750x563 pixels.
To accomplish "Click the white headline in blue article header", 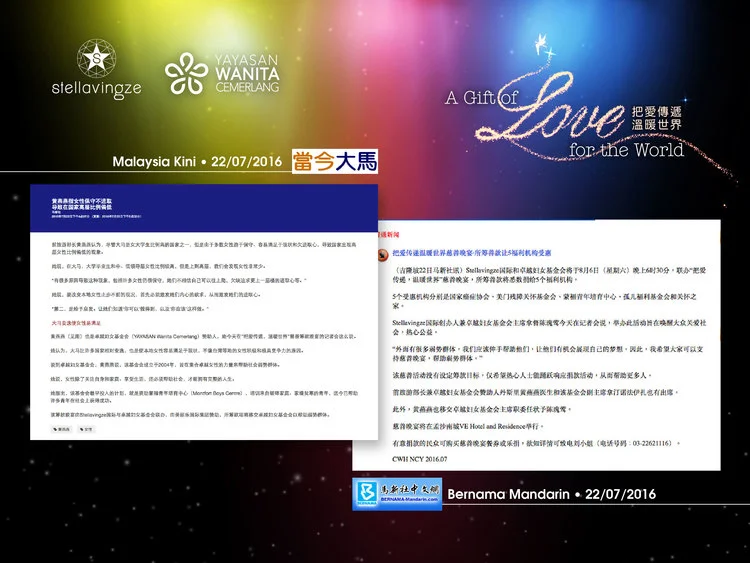I will click(x=82, y=204).
